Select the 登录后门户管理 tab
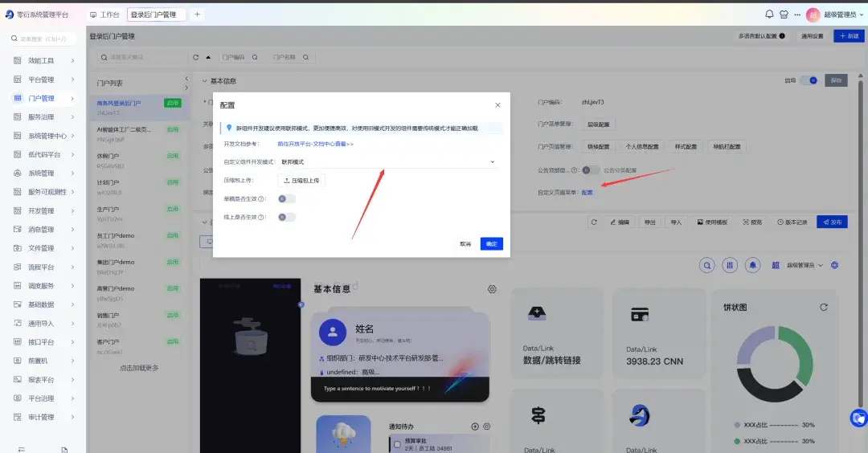868x453 pixels. 156,14
